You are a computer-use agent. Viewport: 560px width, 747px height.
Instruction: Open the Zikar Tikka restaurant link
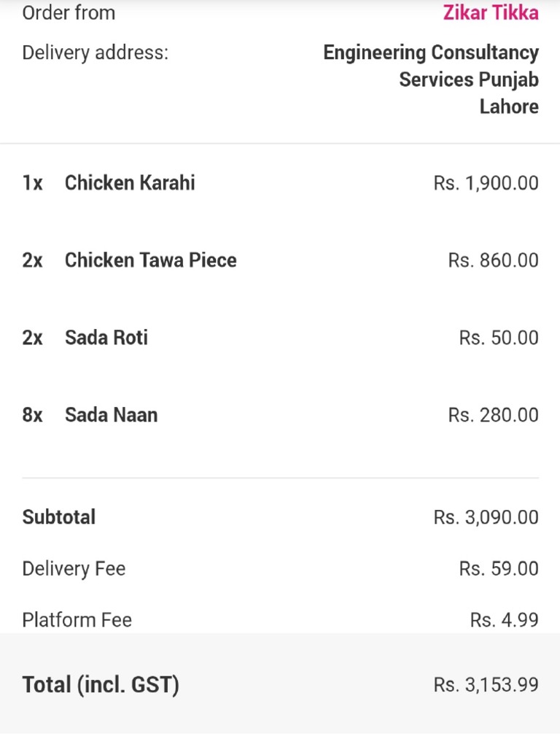coord(491,13)
